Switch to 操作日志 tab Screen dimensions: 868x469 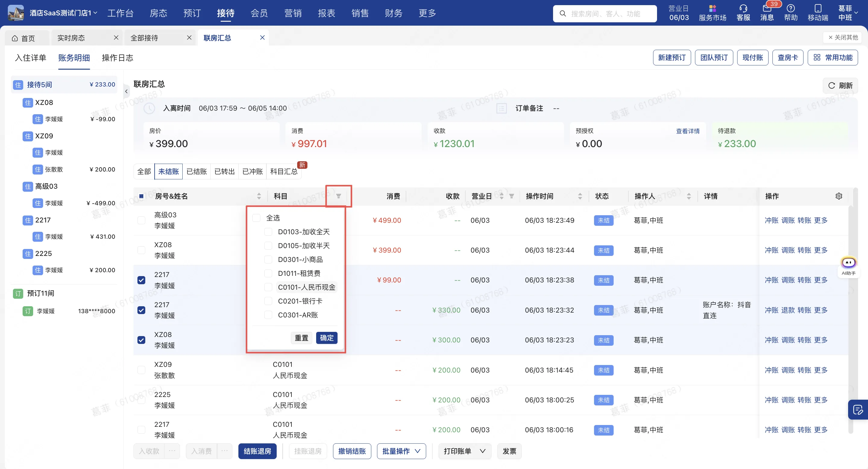click(117, 58)
